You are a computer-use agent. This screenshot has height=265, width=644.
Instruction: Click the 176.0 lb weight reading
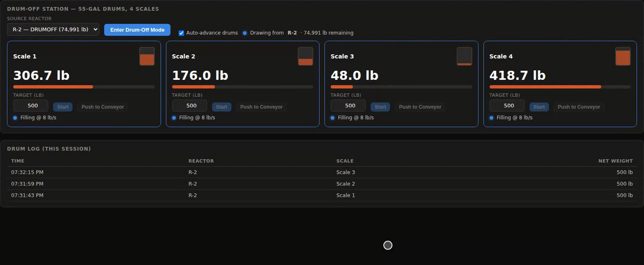200,76
